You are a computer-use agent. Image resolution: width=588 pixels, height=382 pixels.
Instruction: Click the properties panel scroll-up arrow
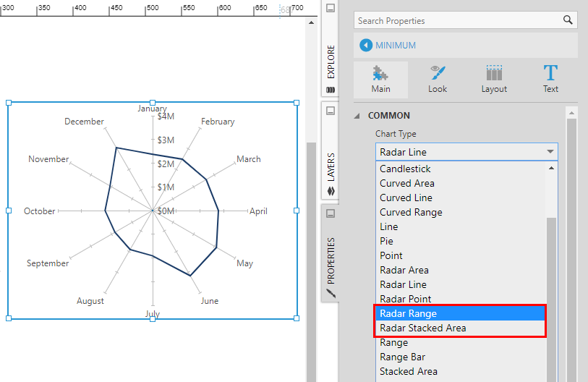coord(571,113)
